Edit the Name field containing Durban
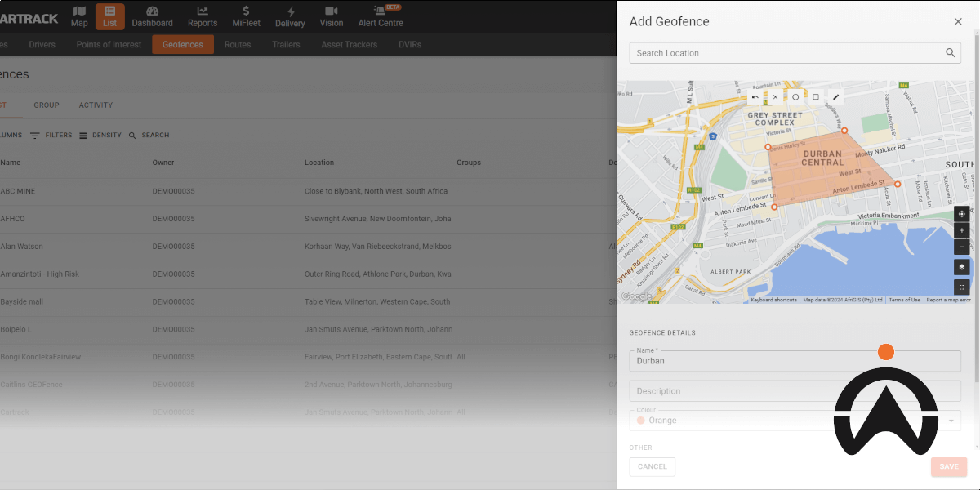980x490 pixels. click(795, 361)
